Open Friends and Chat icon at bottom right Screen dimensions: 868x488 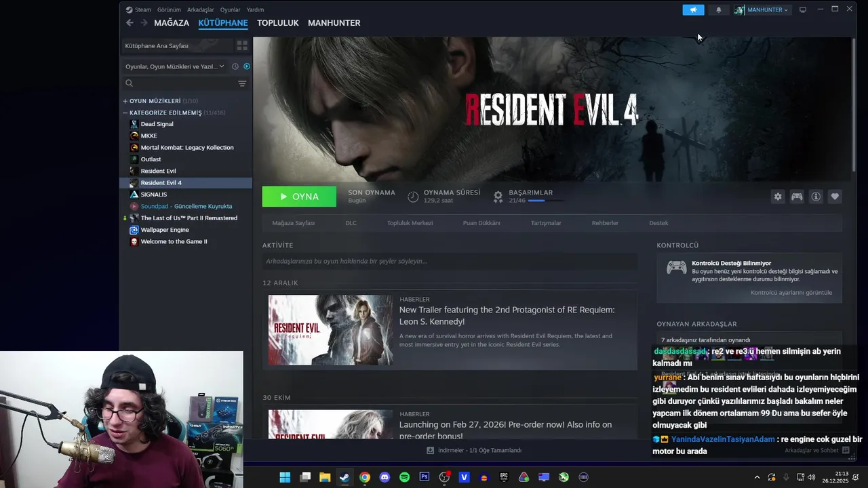click(846, 450)
